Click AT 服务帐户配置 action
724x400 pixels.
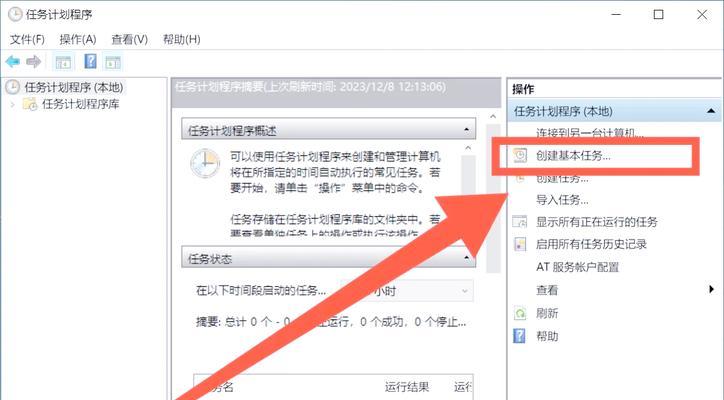tap(577, 267)
